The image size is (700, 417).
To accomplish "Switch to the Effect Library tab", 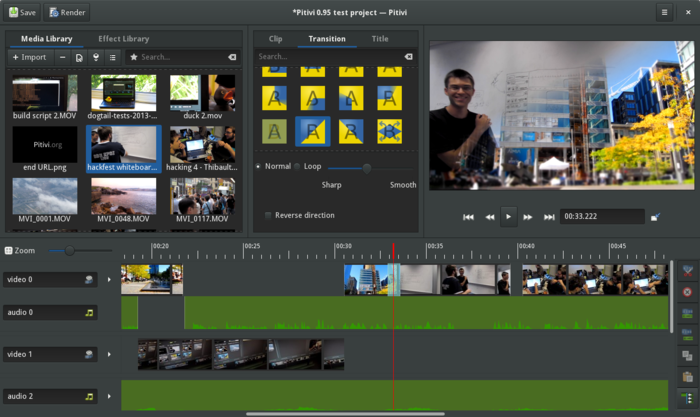I will (125, 39).
